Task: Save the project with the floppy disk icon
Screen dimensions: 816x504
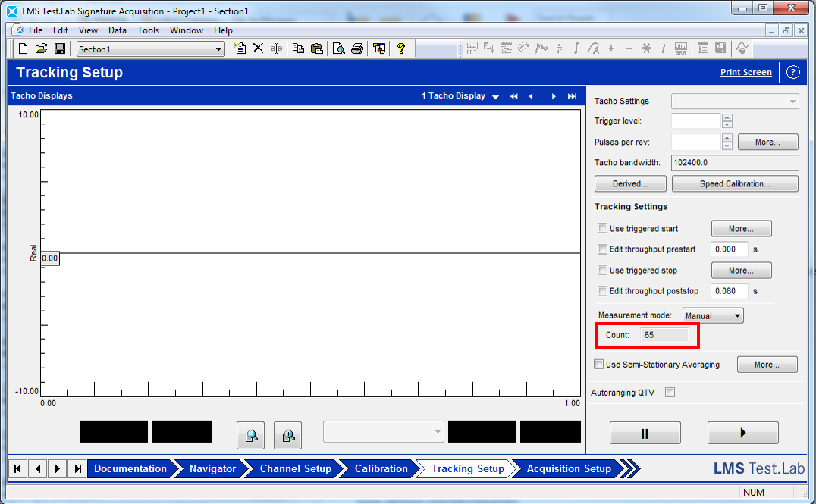Action: (60, 49)
